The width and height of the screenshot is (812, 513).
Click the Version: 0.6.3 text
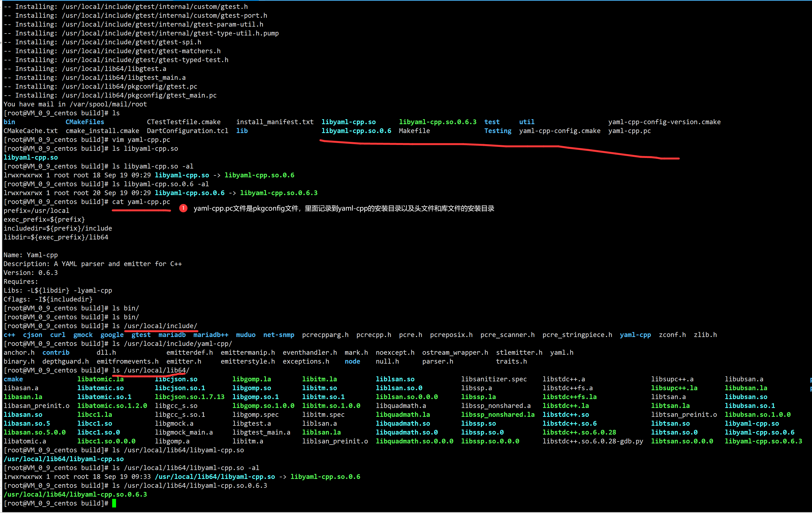(x=30, y=273)
